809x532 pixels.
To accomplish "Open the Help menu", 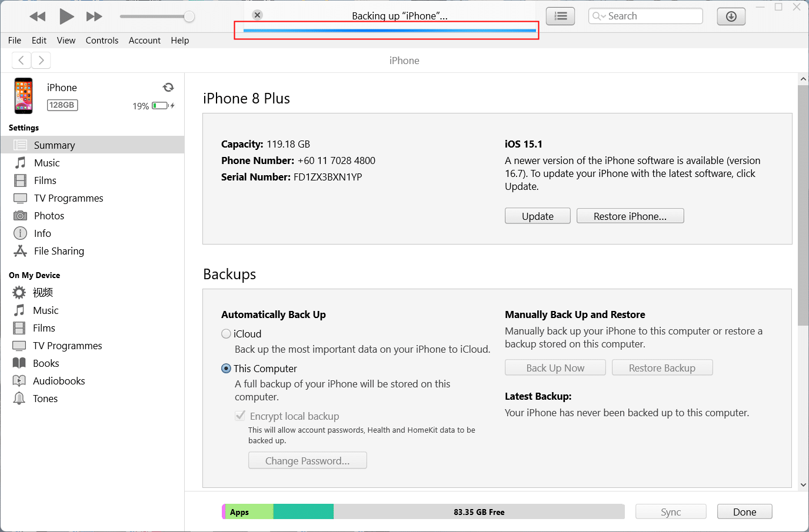I will click(x=180, y=41).
